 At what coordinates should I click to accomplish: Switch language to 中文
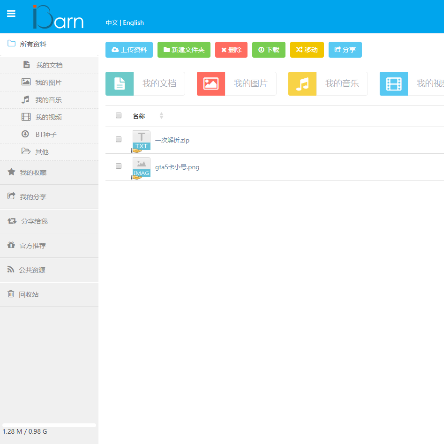(111, 23)
